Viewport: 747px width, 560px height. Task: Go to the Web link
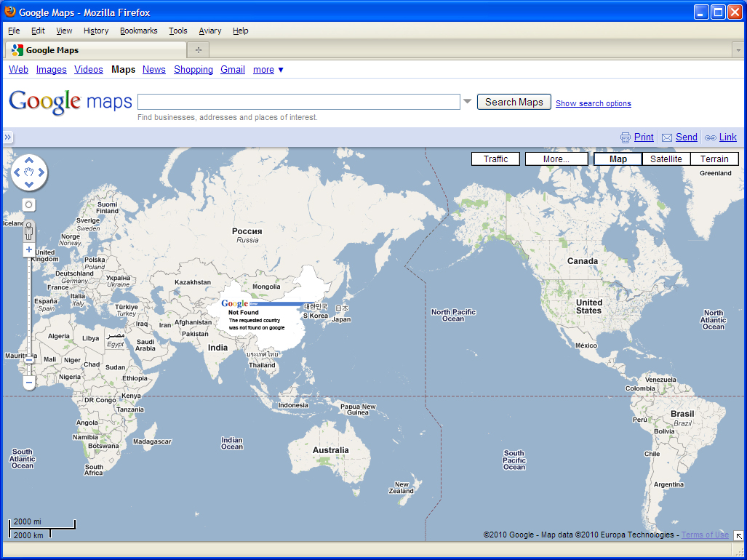pos(19,70)
